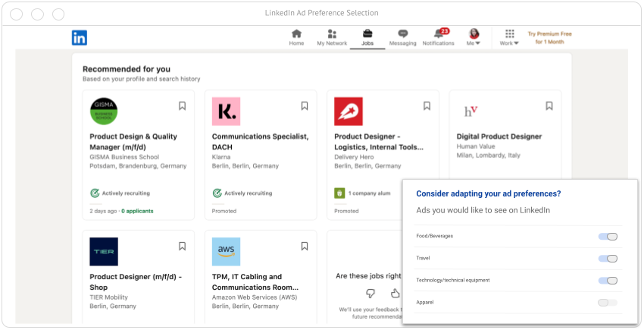Bookmark the Human Value Digital Product Designer job
This screenshot has height=330, width=644.
[x=549, y=106]
